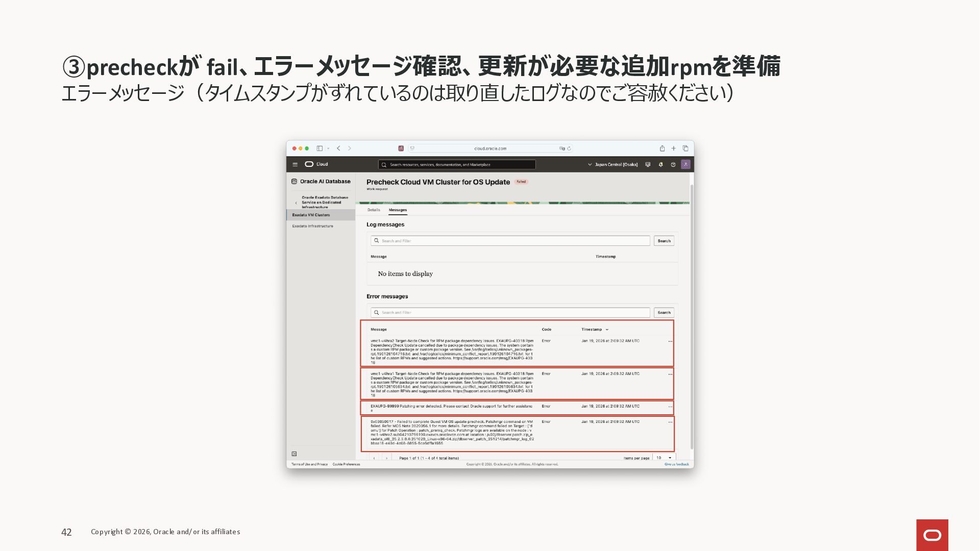Collapse the side panel using the bottom-left icon
This screenshot has height=551, width=980.
point(295,454)
